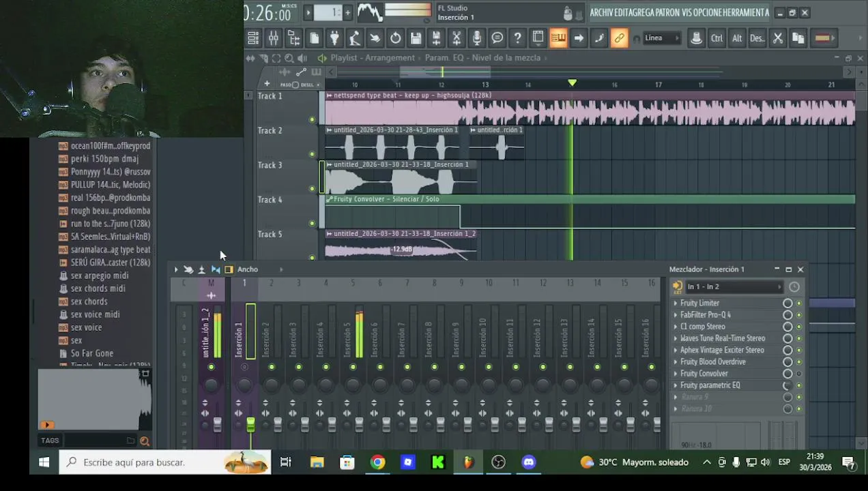This screenshot has width=868, height=491.
Task: Click Inserción 1 volume fader
Action: (x=250, y=424)
